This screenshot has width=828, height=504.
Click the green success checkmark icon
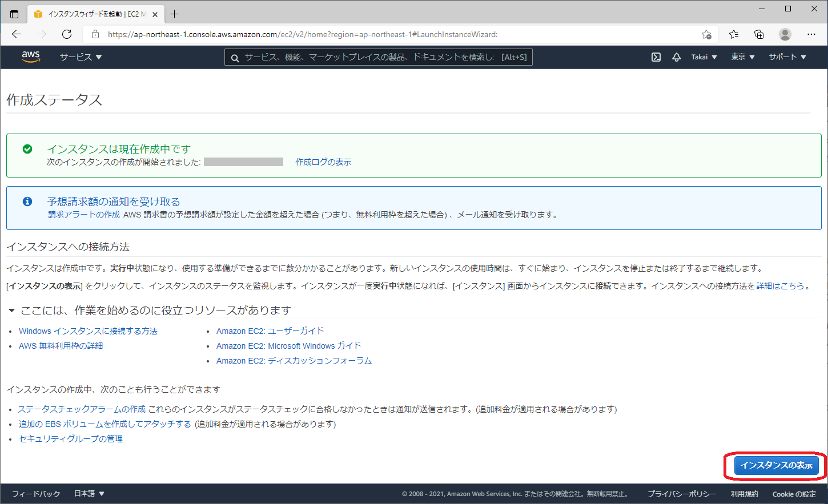(x=26, y=149)
